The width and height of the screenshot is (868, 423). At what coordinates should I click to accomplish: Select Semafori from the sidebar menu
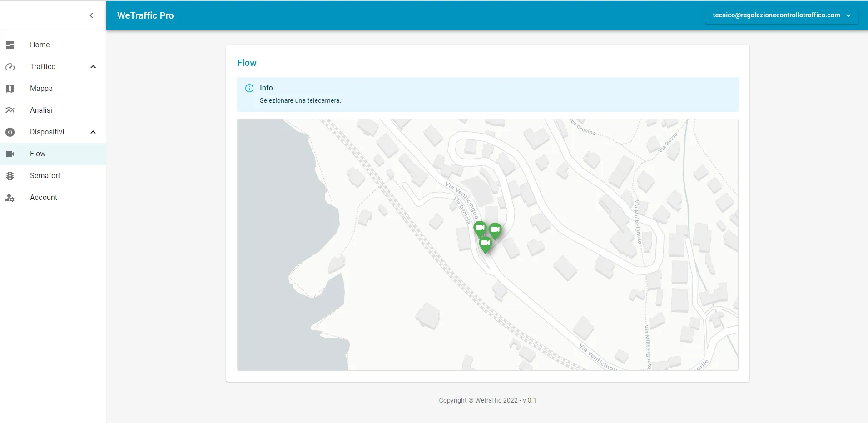(45, 175)
